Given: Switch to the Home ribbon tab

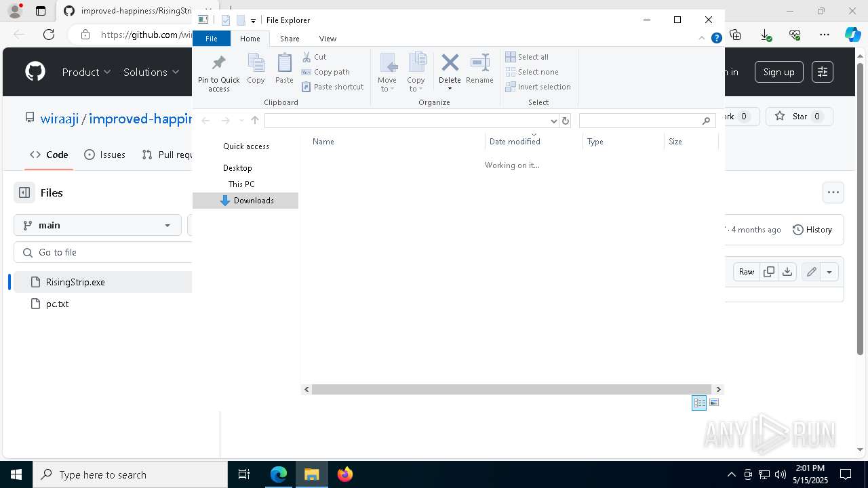Looking at the screenshot, I should click(250, 39).
